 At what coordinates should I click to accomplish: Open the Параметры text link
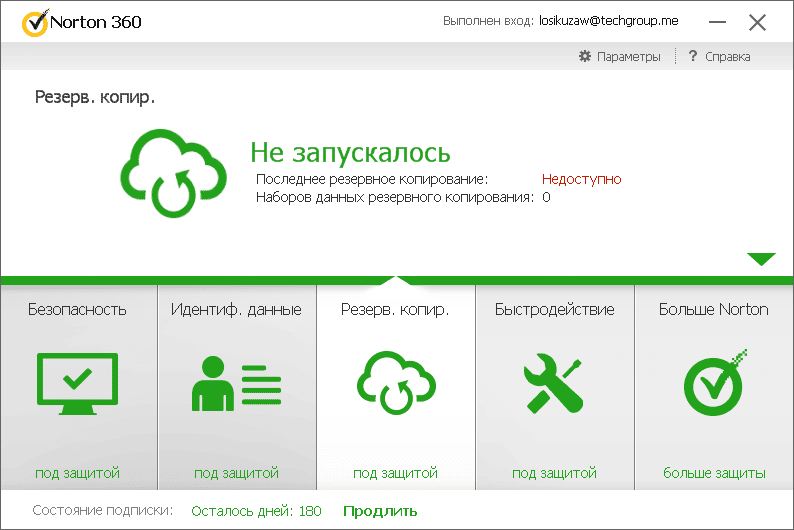(628, 57)
